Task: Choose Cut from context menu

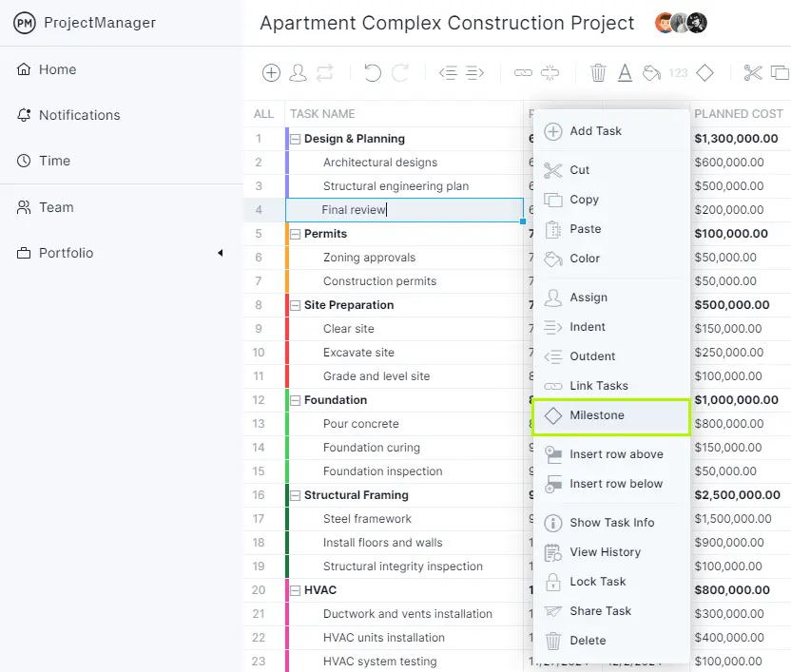Action: point(611,170)
